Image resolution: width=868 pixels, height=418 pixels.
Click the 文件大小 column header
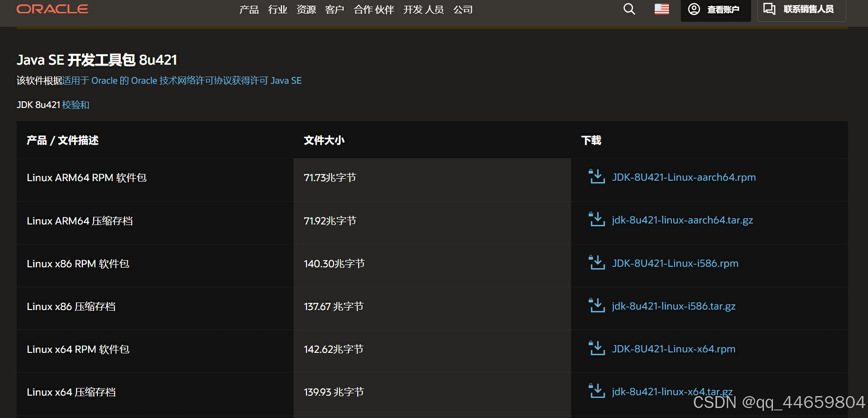tap(324, 140)
